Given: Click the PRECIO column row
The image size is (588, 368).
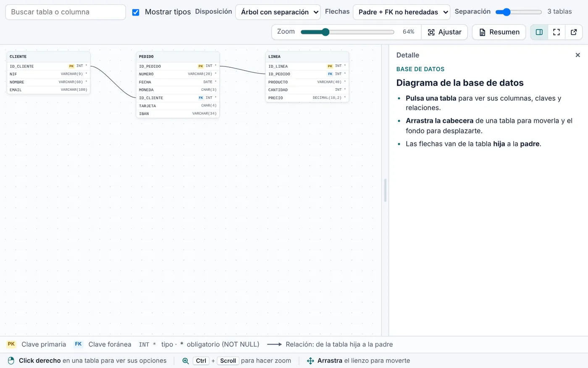Looking at the screenshot, I should (x=307, y=98).
